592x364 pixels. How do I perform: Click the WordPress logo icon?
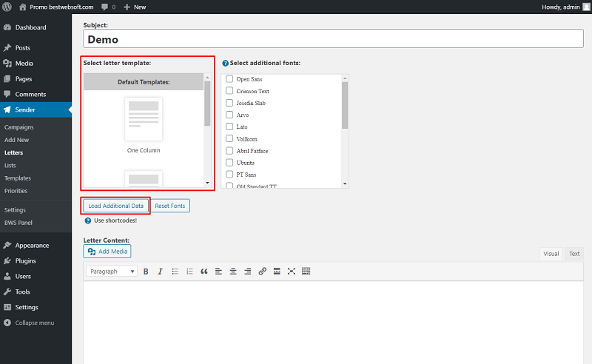coord(7,7)
